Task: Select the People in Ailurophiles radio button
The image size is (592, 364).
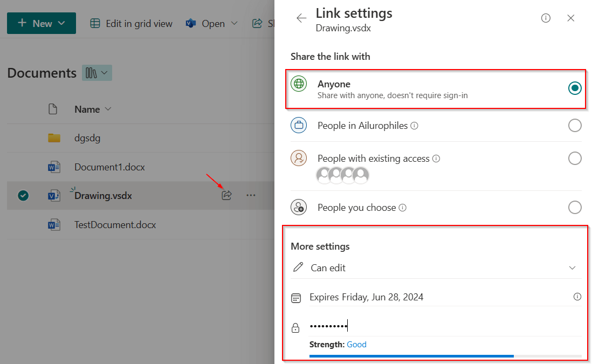Action: [x=574, y=125]
